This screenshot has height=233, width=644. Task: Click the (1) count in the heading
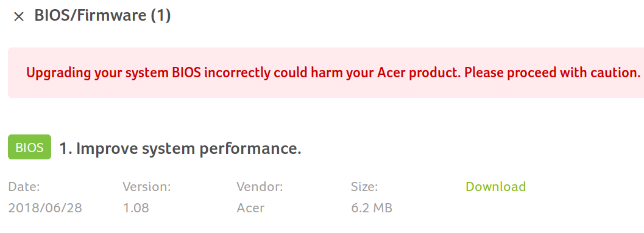[161, 16]
